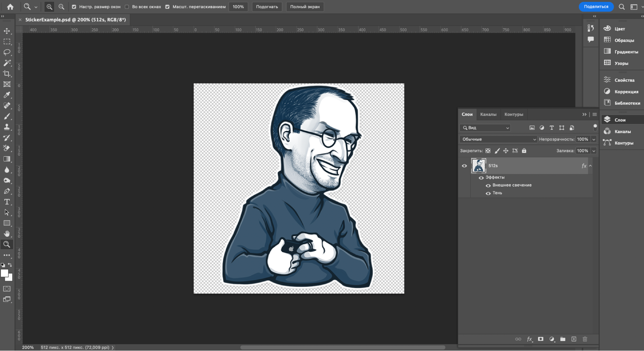Select the Eraser tool
This screenshot has width=644, height=351.
7,148
